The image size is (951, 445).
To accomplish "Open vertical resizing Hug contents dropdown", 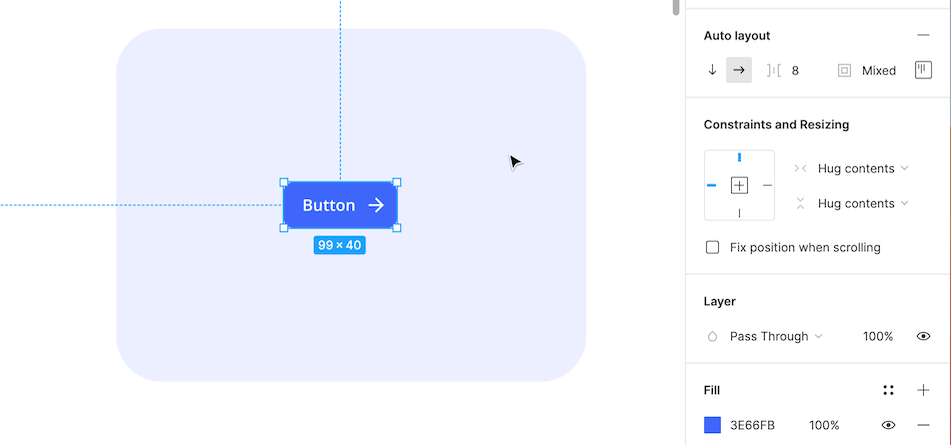I will [863, 203].
